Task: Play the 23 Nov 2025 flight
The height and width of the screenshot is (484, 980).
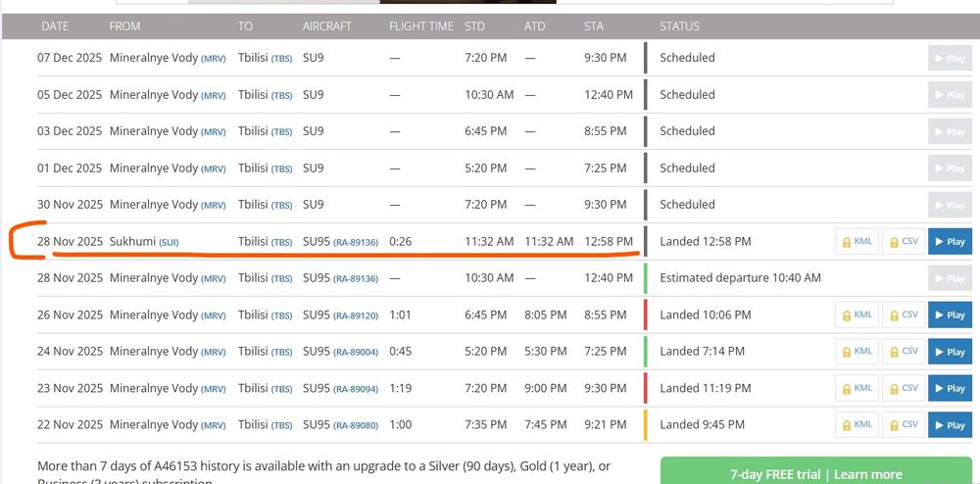Action: (x=950, y=388)
